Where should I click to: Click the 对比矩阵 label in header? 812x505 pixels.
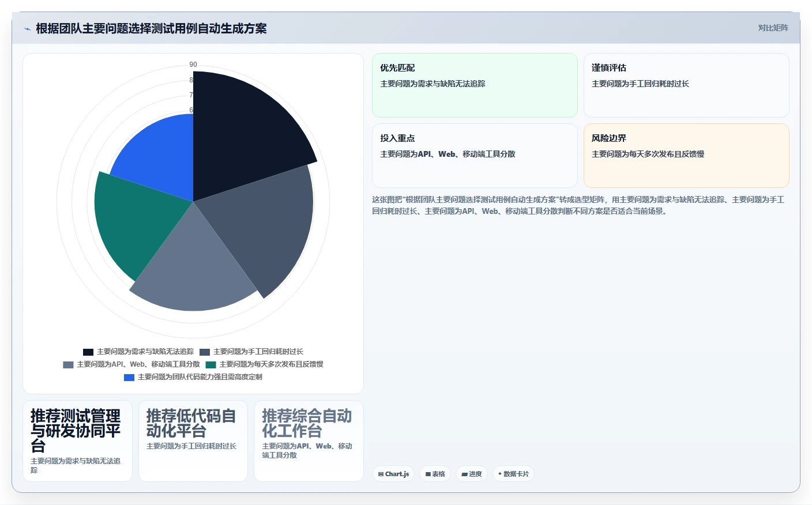773,28
